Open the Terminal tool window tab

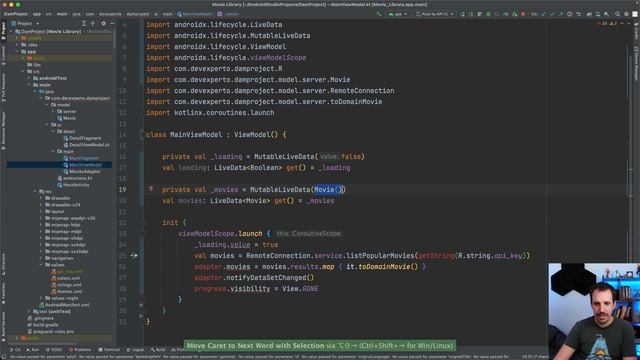click(x=109, y=350)
